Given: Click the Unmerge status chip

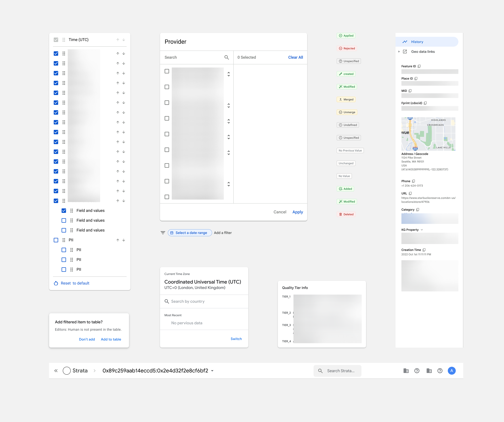Looking at the screenshot, I should (347, 112).
